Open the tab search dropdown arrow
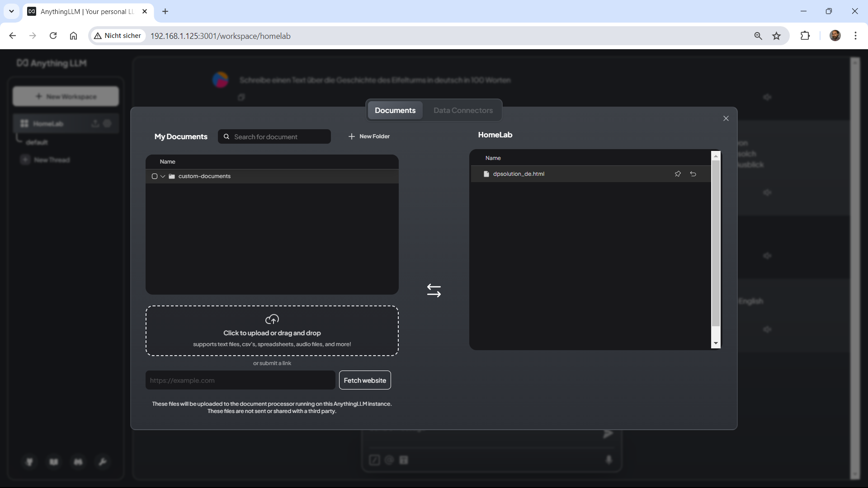The image size is (868, 488). pos(11,11)
